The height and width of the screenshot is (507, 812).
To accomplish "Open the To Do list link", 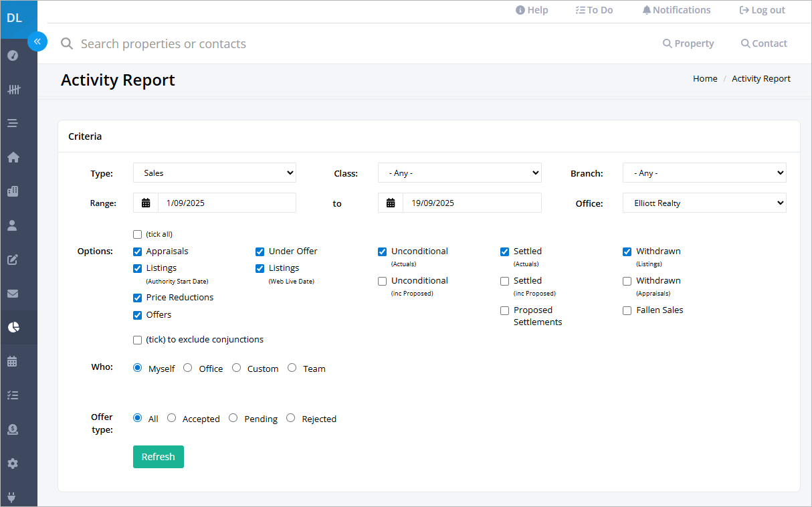I will 594,10.
